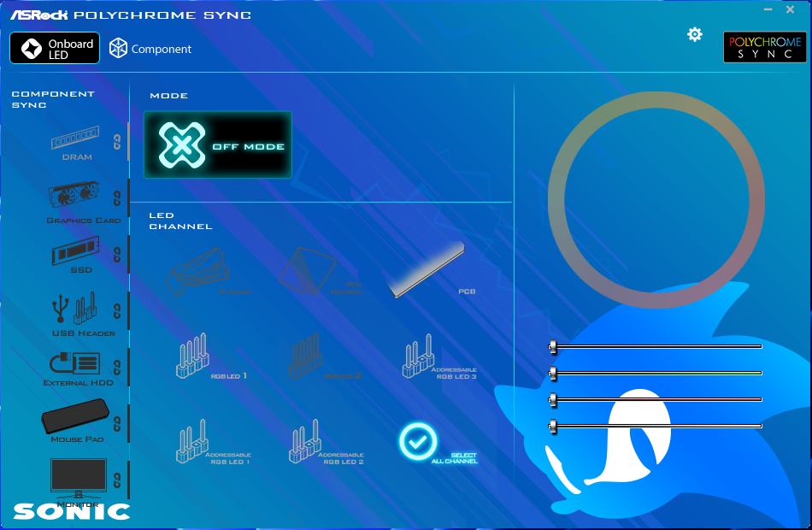Open settings with the gear icon
This screenshot has width=812, height=530.
694,34
